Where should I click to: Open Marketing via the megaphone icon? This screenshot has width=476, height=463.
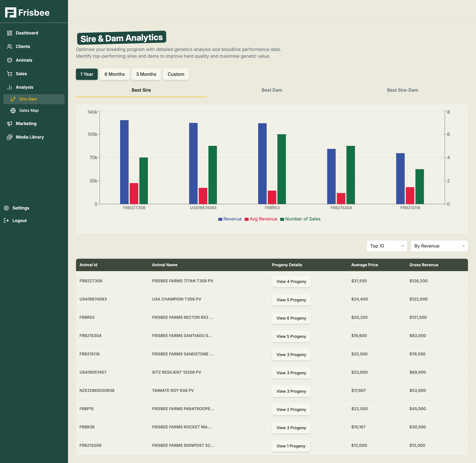(x=10, y=123)
